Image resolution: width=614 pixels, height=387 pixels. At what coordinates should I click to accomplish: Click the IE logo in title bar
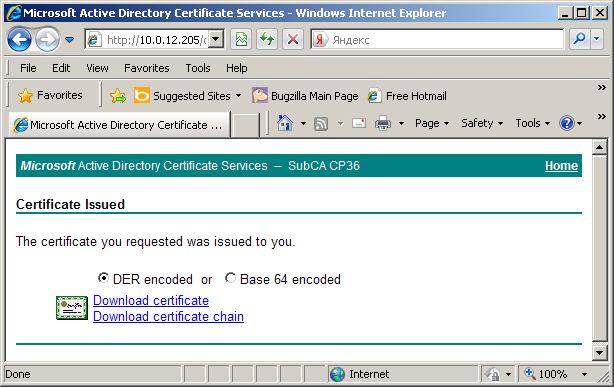14,13
